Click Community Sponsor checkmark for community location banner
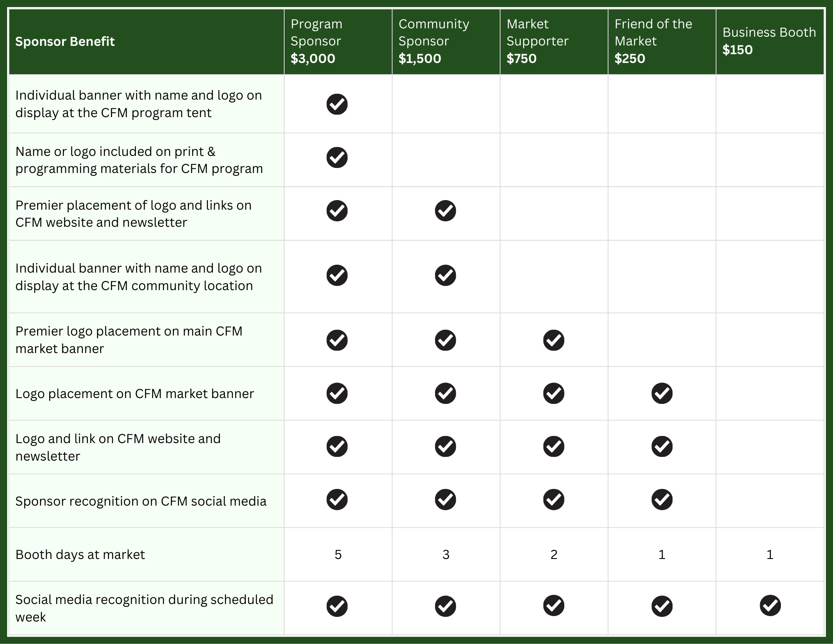Screen dimensions: 833x644 coord(445,276)
